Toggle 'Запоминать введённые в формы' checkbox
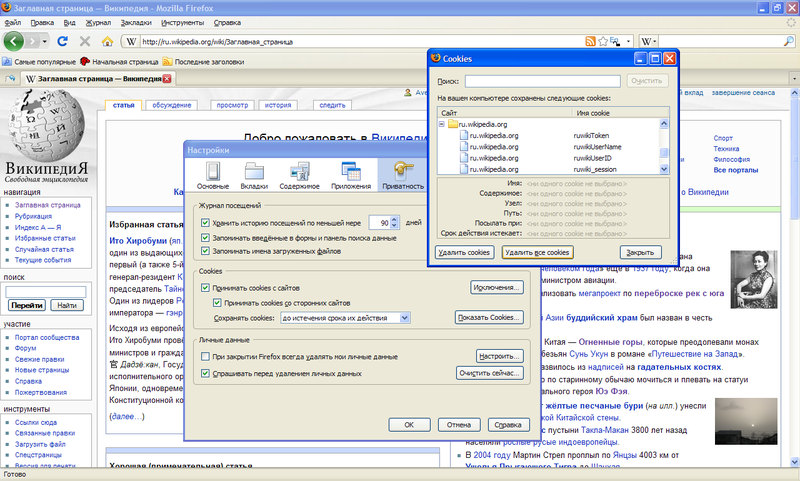 pyautogui.click(x=205, y=238)
